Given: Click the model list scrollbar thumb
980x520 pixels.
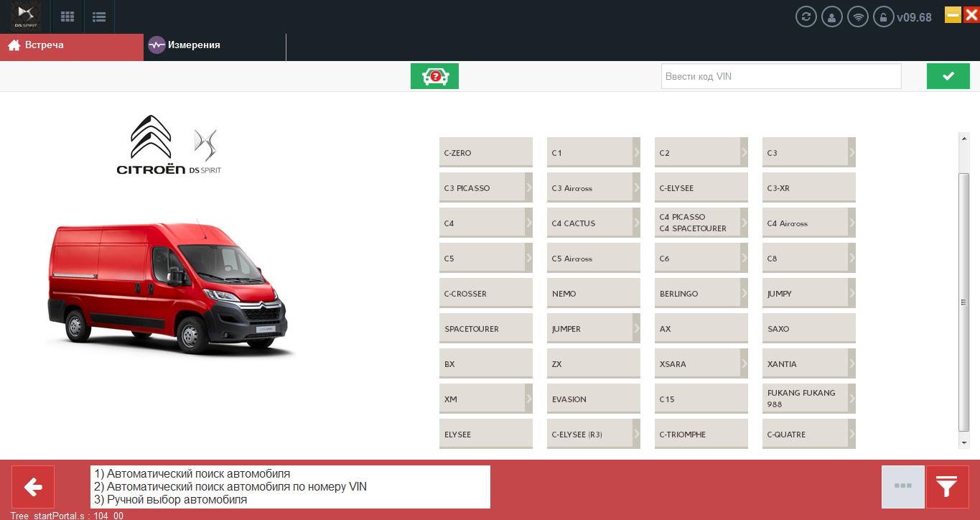Looking at the screenshot, I should [964, 302].
